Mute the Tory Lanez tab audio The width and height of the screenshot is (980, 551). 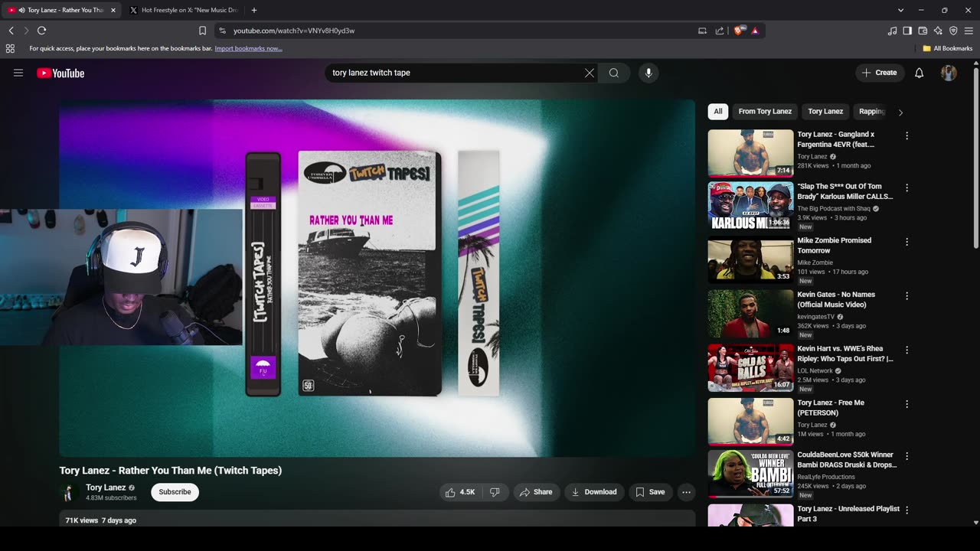[x=21, y=10]
